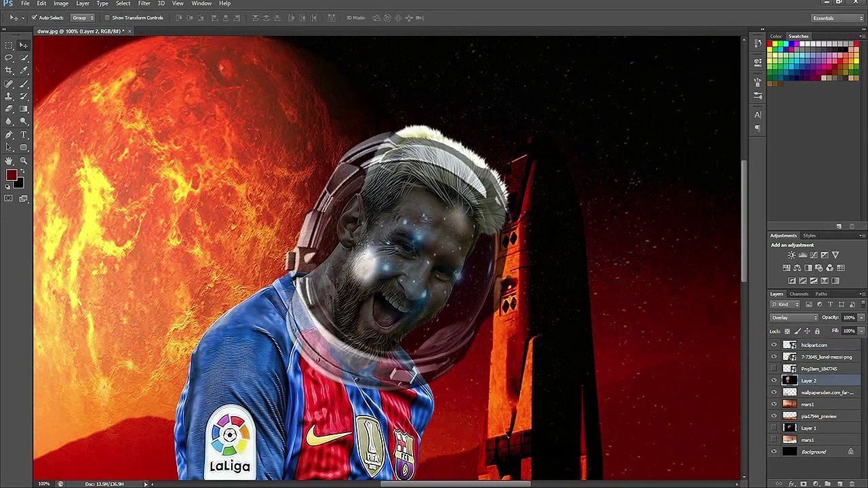Switch to the Styles tab

point(809,236)
